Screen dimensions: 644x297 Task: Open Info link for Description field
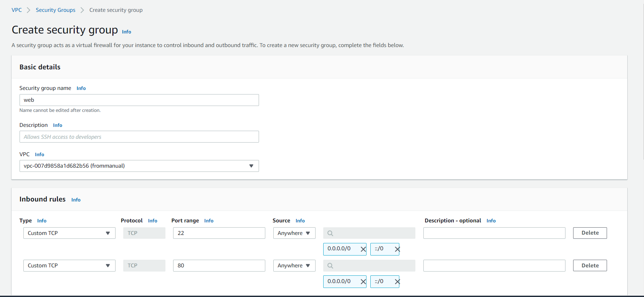pyautogui.click(x=58, y=125)
